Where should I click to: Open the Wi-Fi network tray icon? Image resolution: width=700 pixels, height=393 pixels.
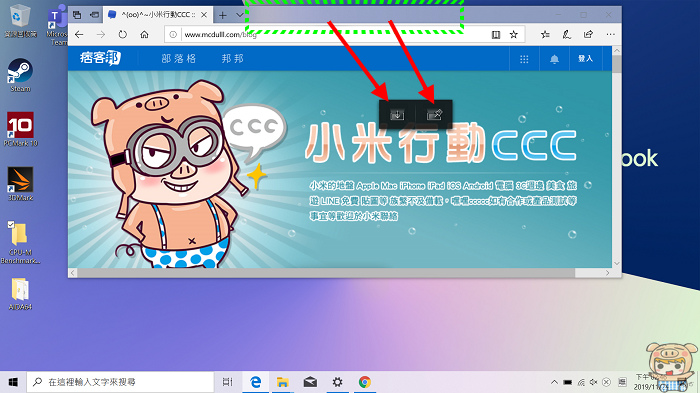point(581,382)
